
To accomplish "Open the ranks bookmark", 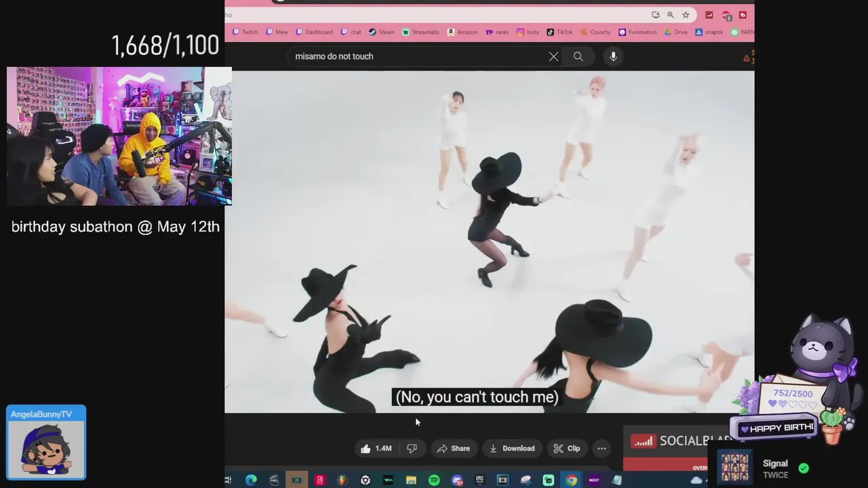I will [x=497, y=32].
